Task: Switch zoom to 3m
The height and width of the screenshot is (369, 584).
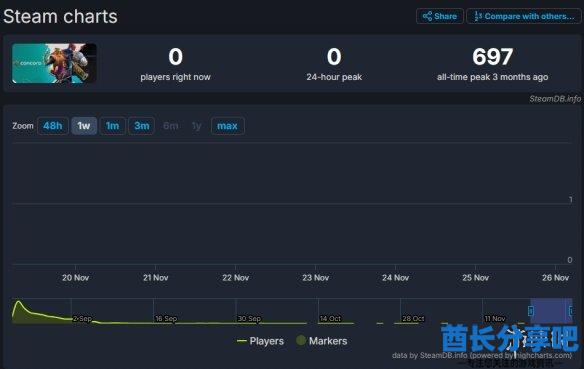Action: [x=142, y=126]
